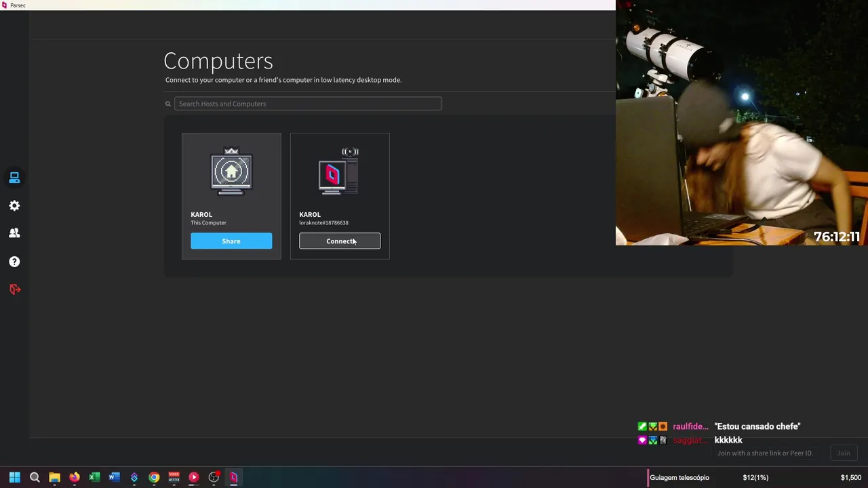Open the Windows Start menu
Image resolution: width=868 pixels, height=488 pixels.
coord(14,477)
